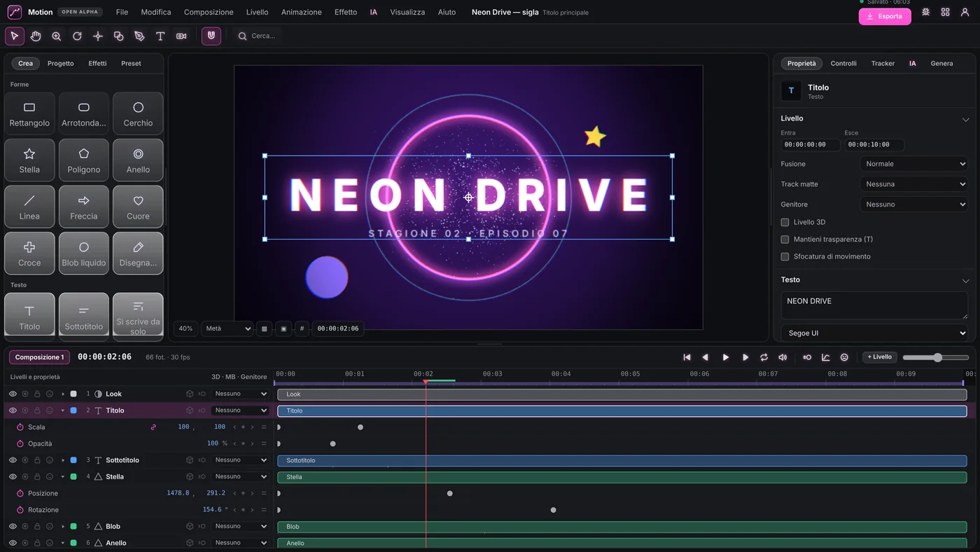
Task: Add a Cuore shape
Action: (x=138, y=207)
